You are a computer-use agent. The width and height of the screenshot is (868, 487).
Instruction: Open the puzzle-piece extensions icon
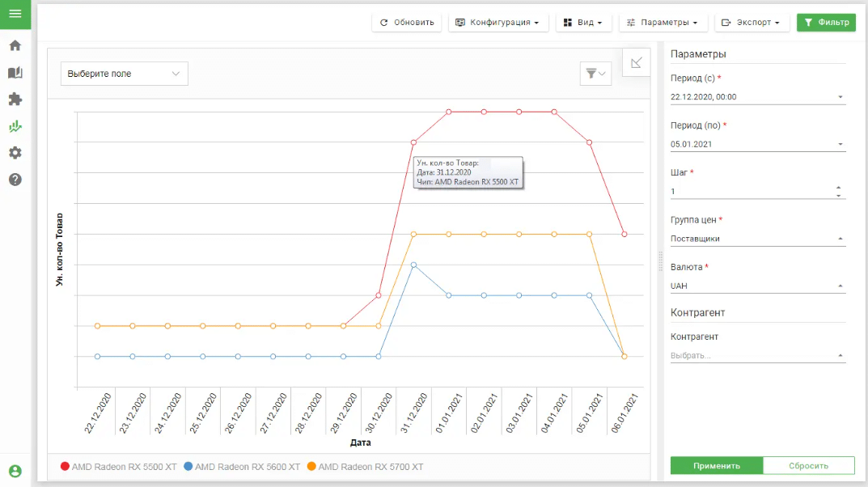click(x=15, y=100)
